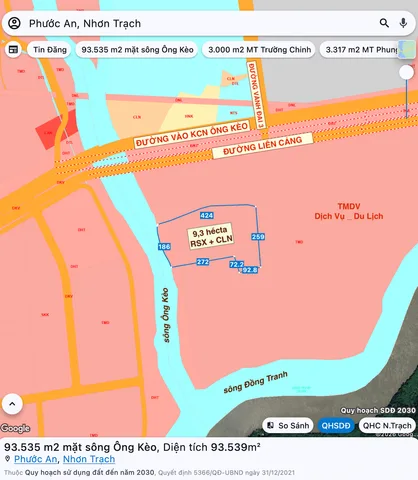The height and width of the screenshot is (480, 418).
Task: Click the Quy hoạch SDĐ 2030 caption
Action: pos(378,410)
